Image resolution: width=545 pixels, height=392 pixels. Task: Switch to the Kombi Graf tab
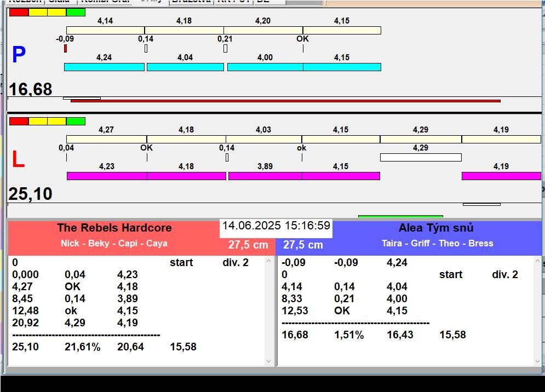tap(105, 2)
